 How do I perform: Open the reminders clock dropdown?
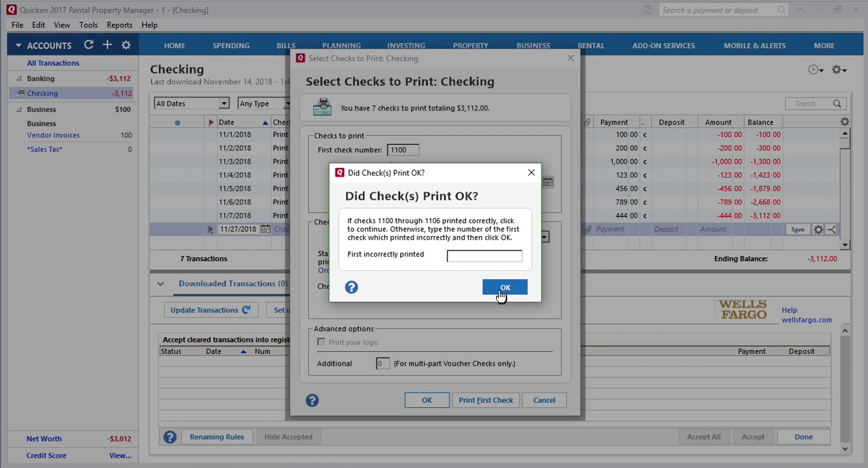(815, 70)
